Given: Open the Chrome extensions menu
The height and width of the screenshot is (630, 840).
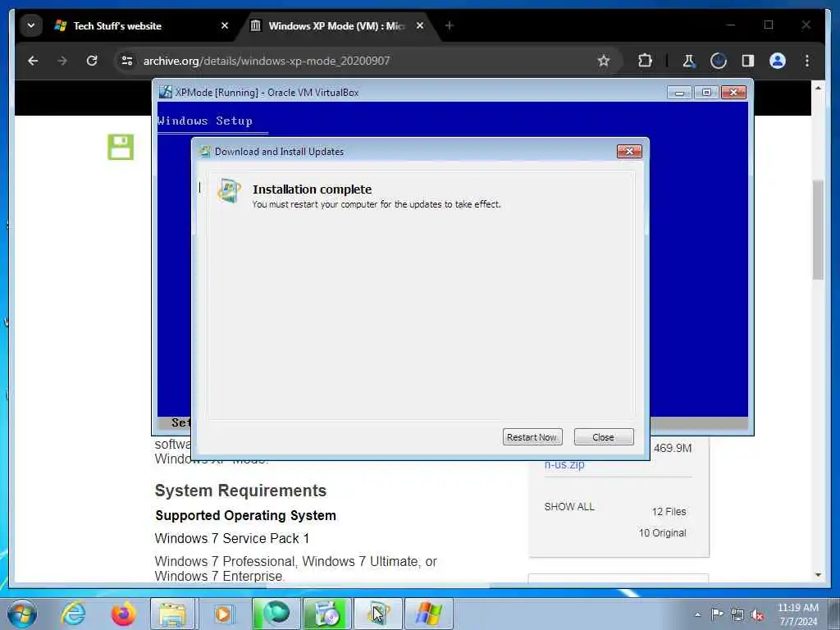Looking at the screenshot, I should (646, 61).
